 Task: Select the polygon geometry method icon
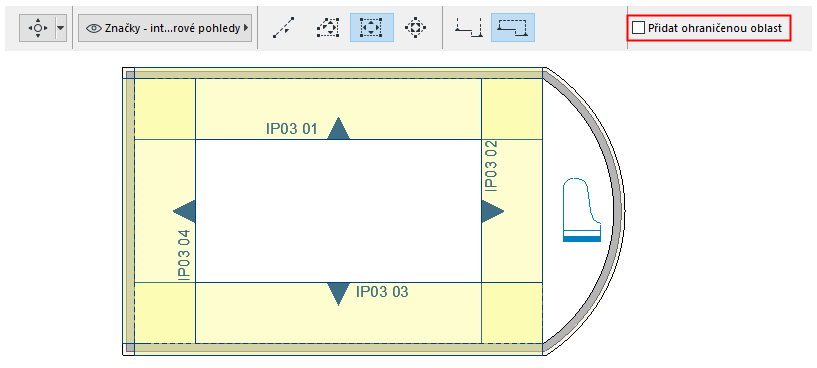point(328,28)
